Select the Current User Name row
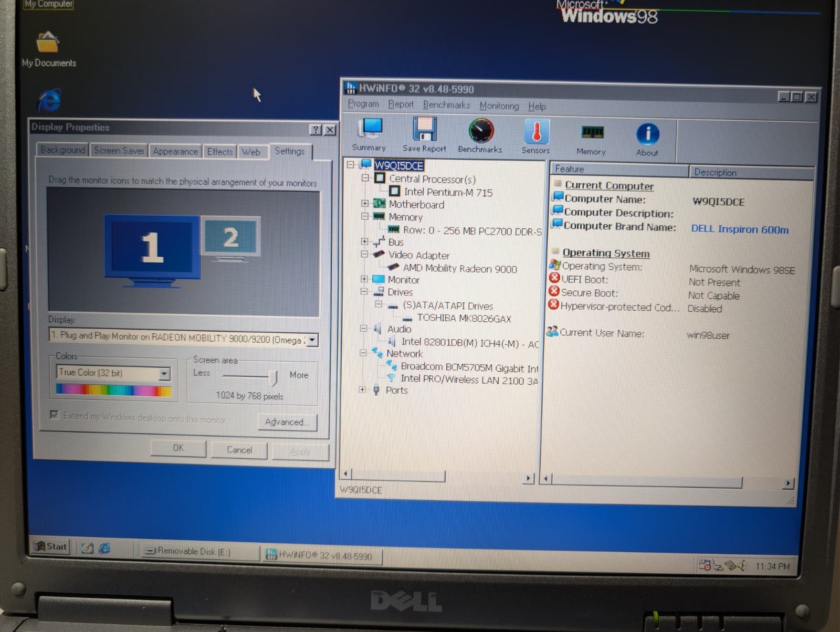 point(639,334)
